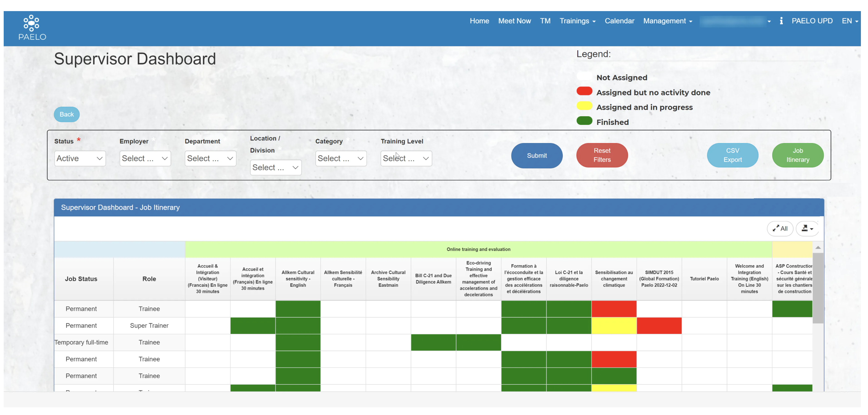The image size is (868, 415).
Task: Click the expand All icon button
Action: click(x=780, y=228)
